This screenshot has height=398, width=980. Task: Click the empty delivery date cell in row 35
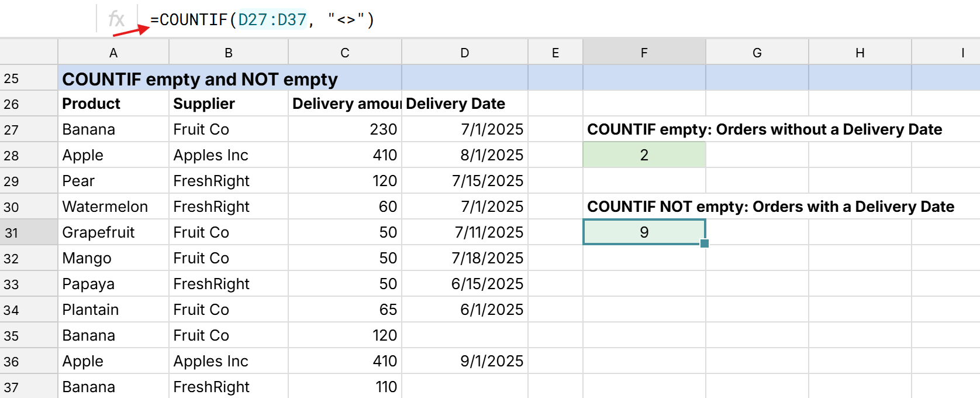point(464,335)
